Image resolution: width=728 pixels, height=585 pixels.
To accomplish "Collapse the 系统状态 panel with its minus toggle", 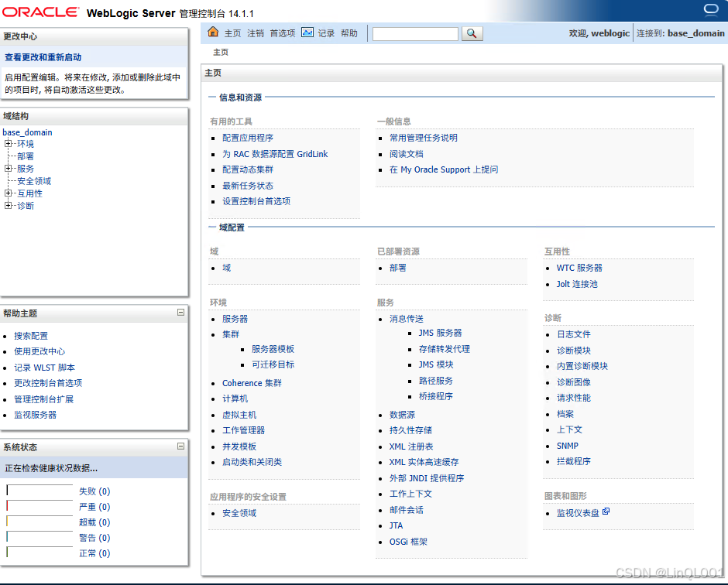I will click(180, 447).
